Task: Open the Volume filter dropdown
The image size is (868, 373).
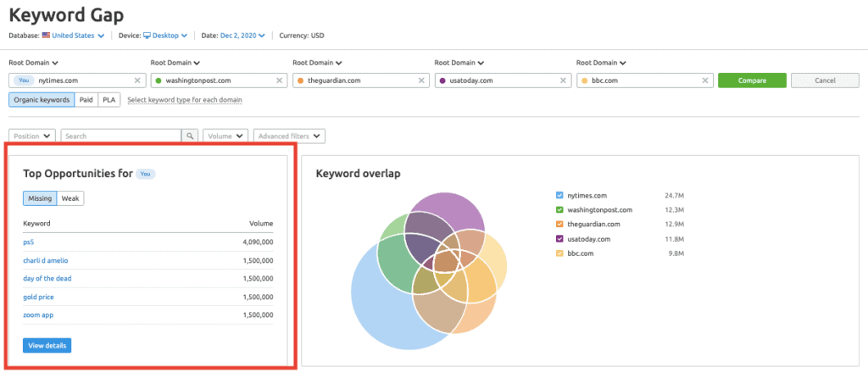Action: tap(225, 136)
